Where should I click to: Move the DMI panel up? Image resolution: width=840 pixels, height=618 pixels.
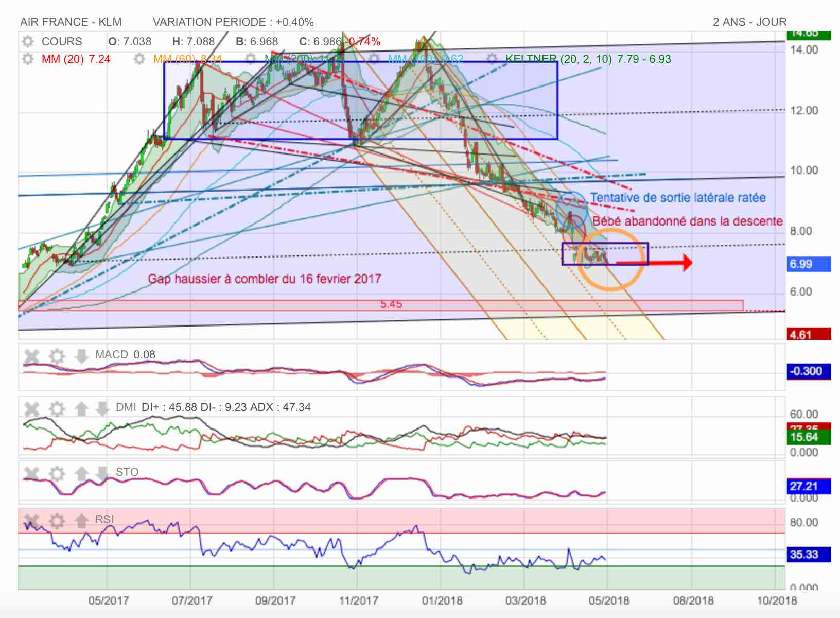[x=81, y=408]
